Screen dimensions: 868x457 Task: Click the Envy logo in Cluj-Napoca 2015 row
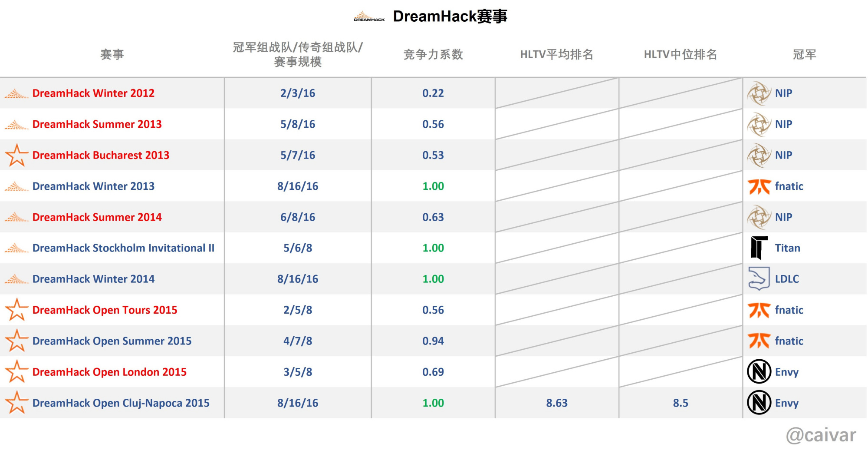coord(759,403)
